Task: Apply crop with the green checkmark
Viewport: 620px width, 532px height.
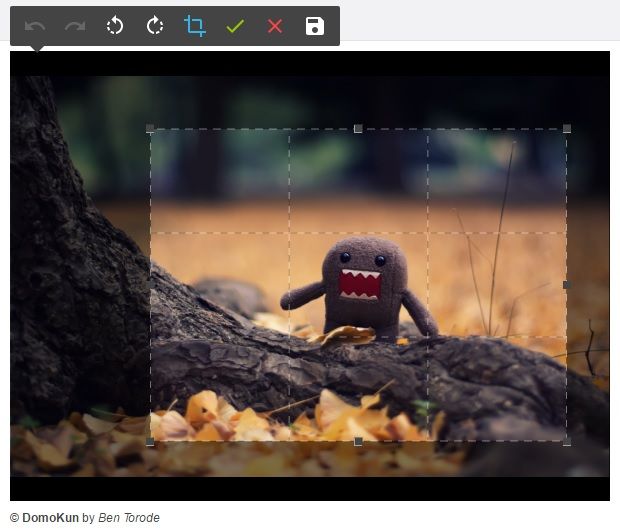Action: click(235, 26)
